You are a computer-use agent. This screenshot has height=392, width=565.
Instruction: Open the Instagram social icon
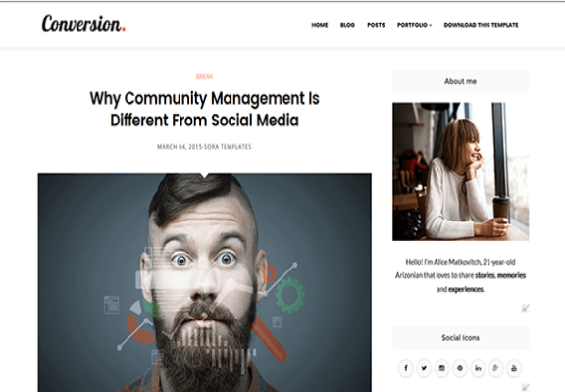pyautogui.click(x=441, y=367)
